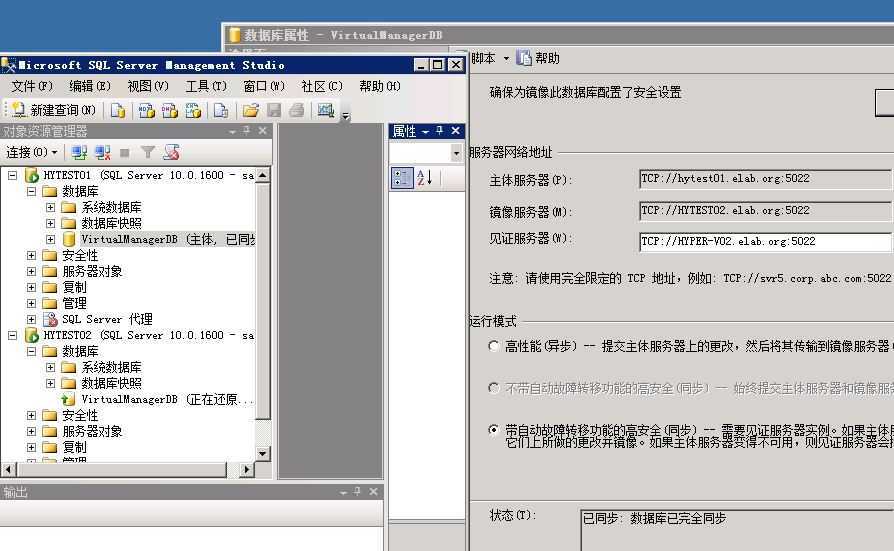Open the 属性 panel object dropdown

[x=456, y=153]
